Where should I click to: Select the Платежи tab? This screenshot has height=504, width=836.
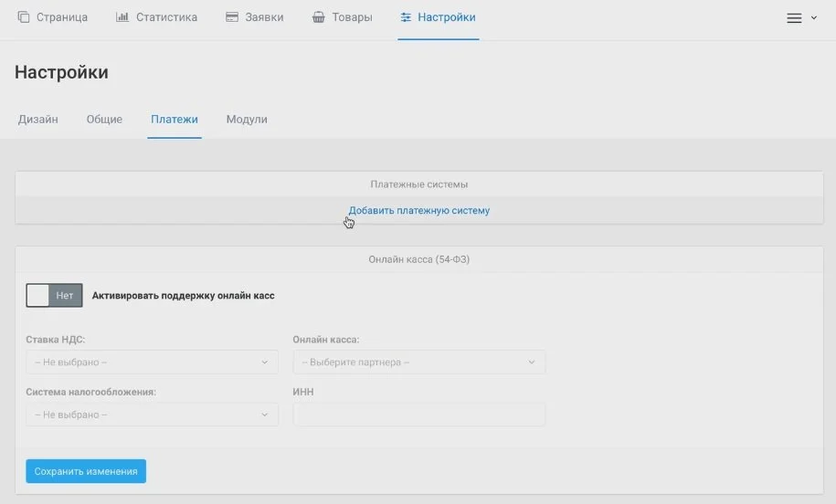(x=175, y=120)
